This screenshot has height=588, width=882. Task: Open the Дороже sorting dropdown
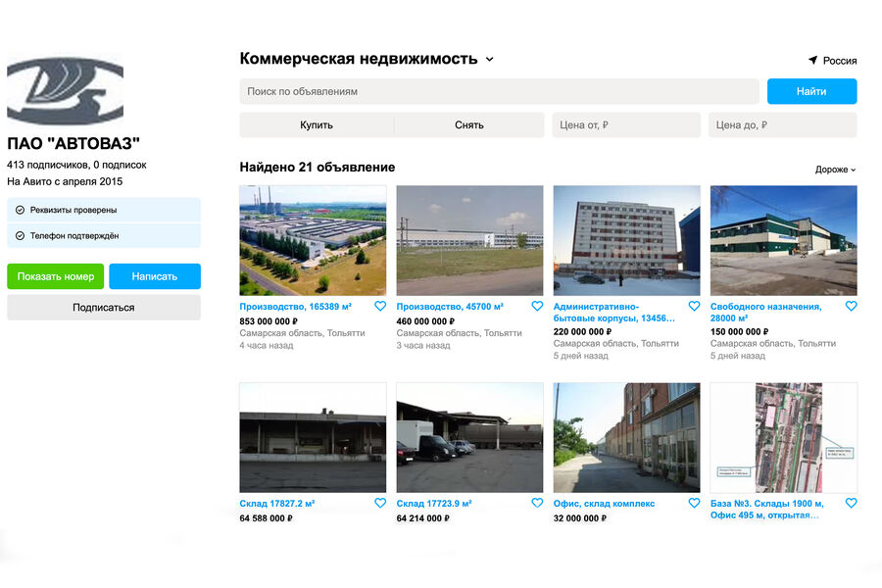[x=835, y=170]
